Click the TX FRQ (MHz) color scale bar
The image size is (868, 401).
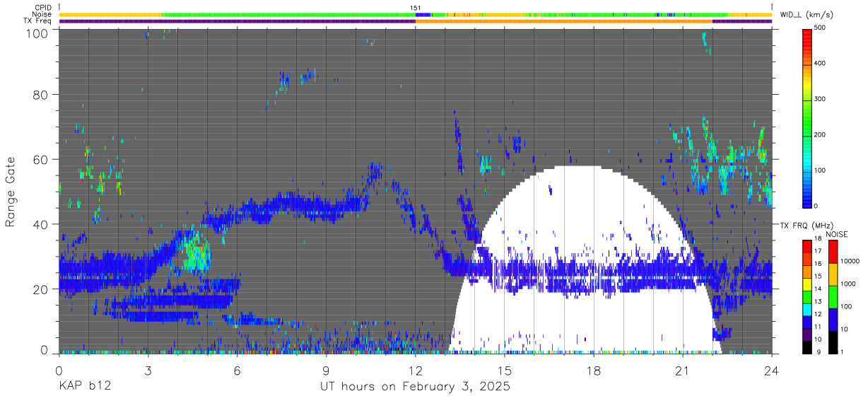[808, 296]
